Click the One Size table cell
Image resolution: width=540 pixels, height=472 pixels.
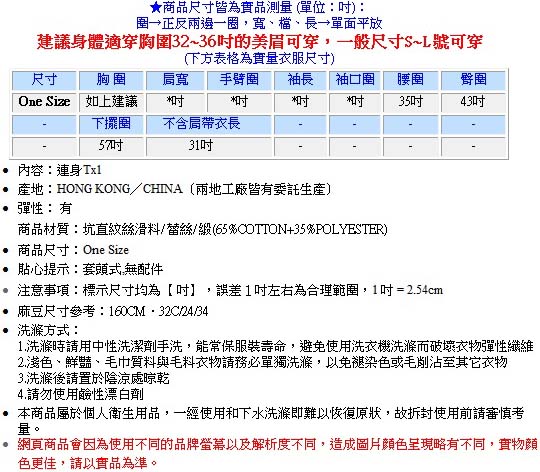point(44,102)
